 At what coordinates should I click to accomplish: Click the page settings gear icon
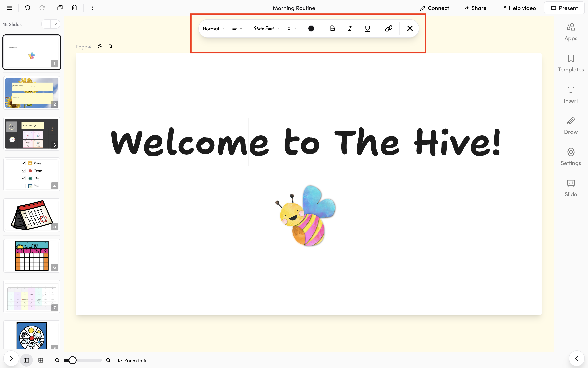100,46
